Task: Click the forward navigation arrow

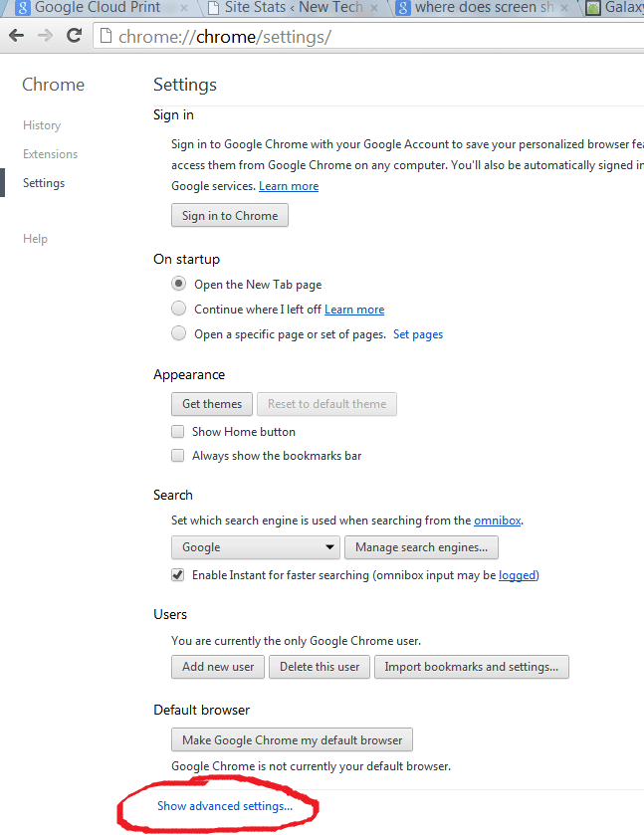Action: pos(45,37)
